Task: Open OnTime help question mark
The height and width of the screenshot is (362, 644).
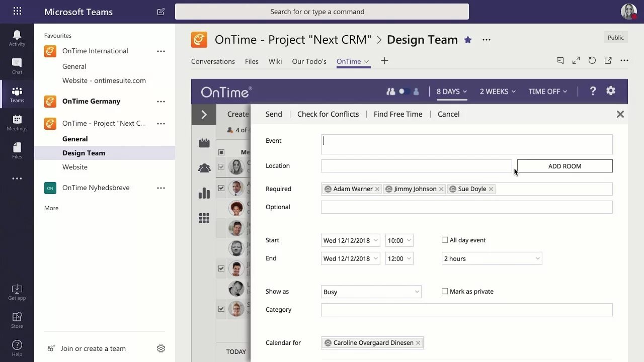Action: [593, 91]
